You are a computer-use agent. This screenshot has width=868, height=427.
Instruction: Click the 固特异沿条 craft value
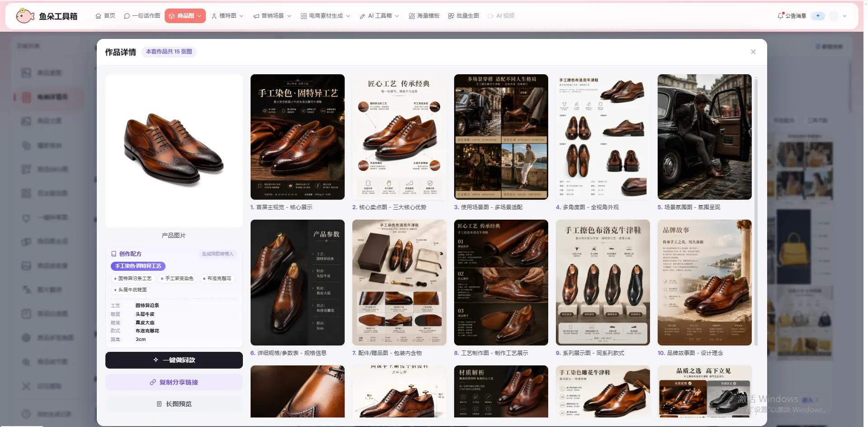pos(147,306)
